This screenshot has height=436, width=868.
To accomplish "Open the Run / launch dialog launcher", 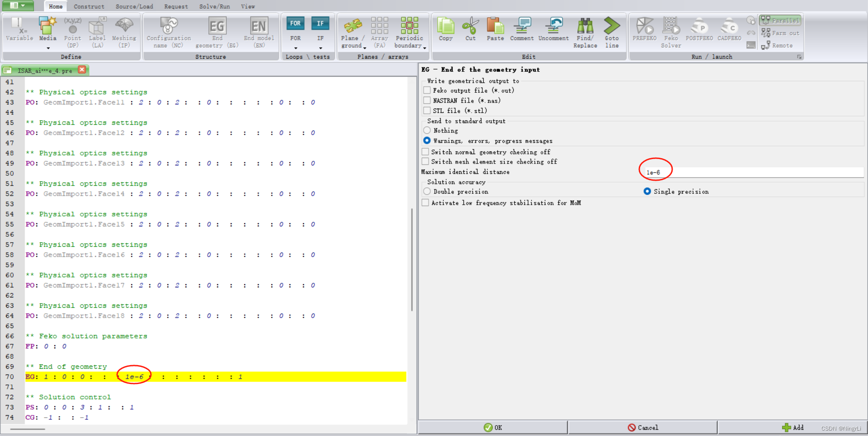I will click(x=799, y=57).
